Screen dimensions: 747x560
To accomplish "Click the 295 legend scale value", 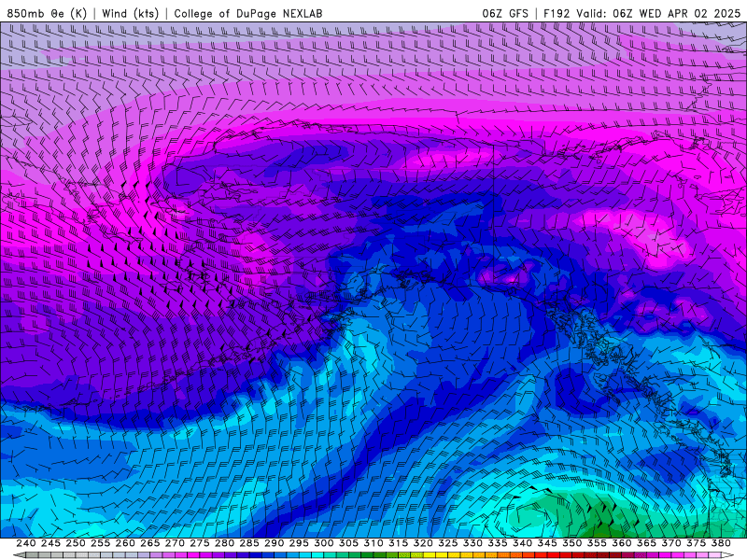I will coord(299,543).
